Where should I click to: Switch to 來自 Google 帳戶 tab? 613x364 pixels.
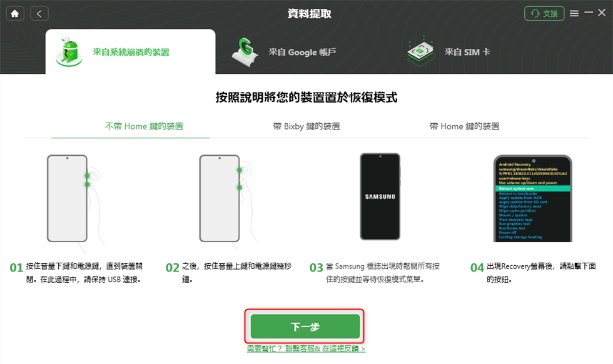301,52
